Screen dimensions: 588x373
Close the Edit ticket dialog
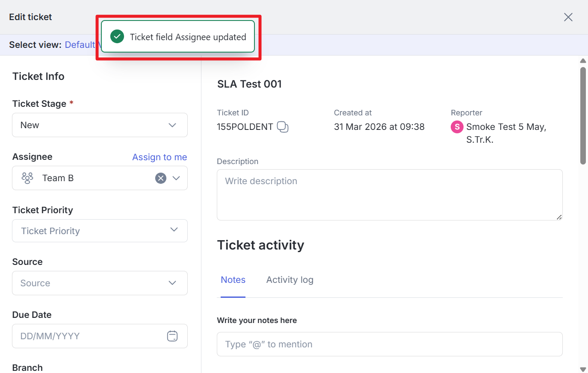[x=568, y=17]
